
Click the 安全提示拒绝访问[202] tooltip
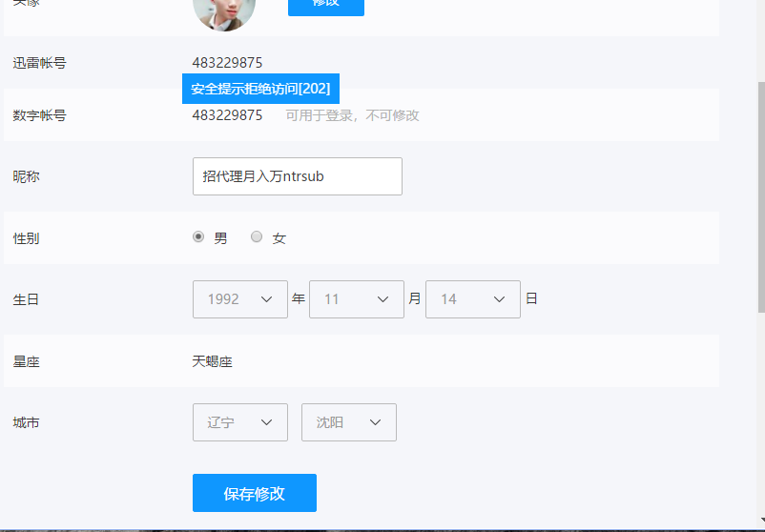tap(260, 89)
